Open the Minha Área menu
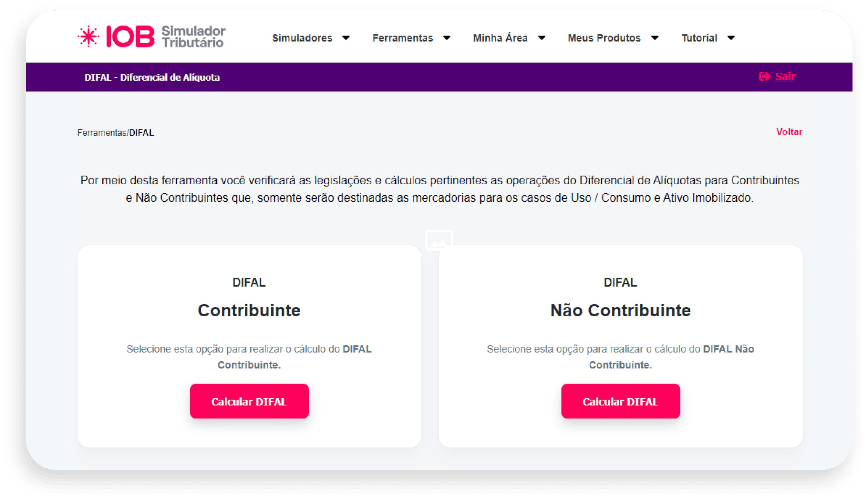The height and width of the screenshot is (501, 868). (x=500, y=38)
